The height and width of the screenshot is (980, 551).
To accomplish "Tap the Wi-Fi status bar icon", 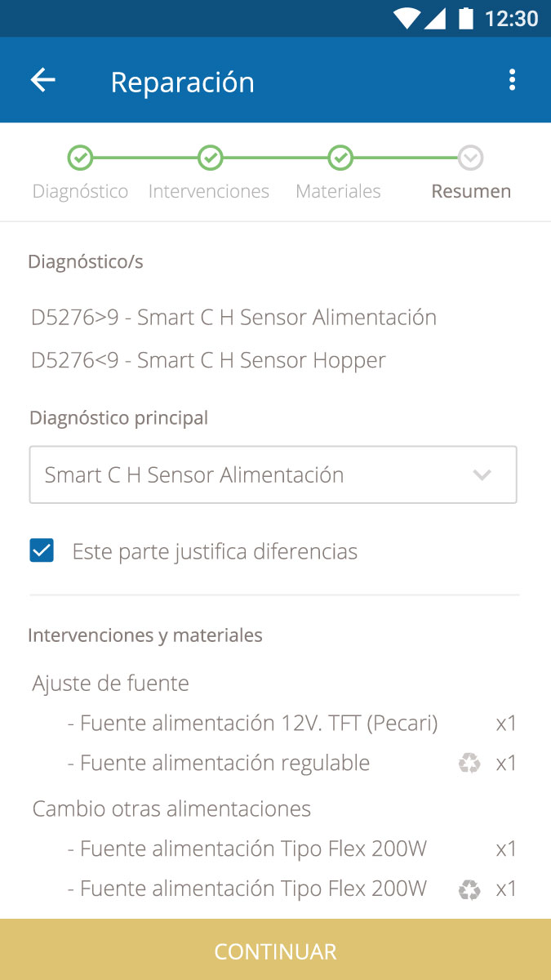I will (405, 18).
